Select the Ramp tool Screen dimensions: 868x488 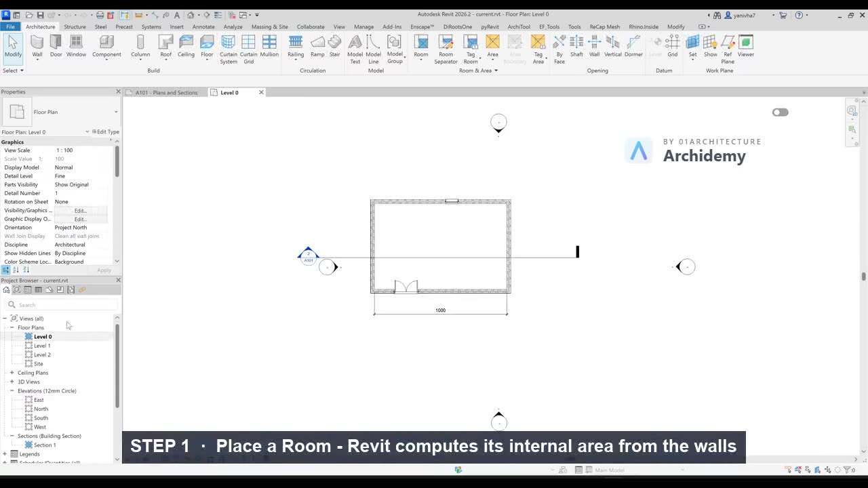(317, 46)
